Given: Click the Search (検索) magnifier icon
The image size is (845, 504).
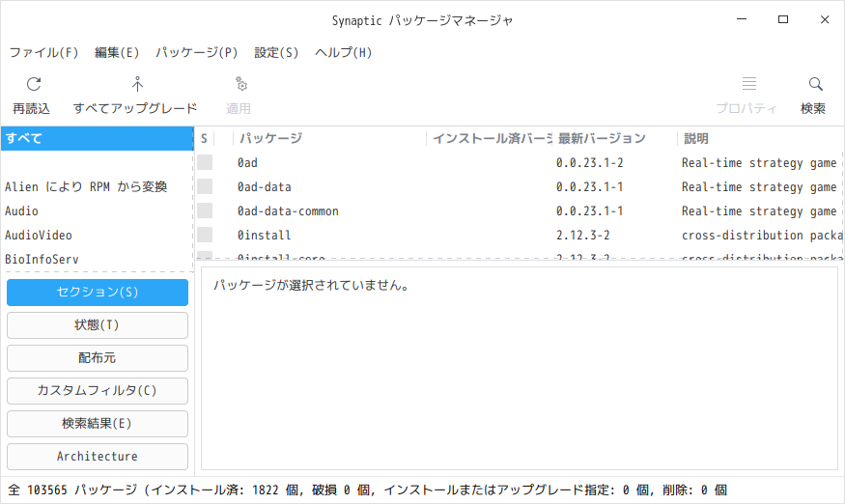Looking at the screenshot, I should coord(815,84).
